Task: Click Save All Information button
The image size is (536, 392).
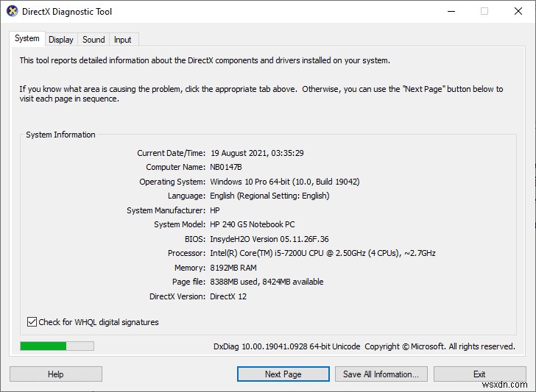Action: coord(381,374)
